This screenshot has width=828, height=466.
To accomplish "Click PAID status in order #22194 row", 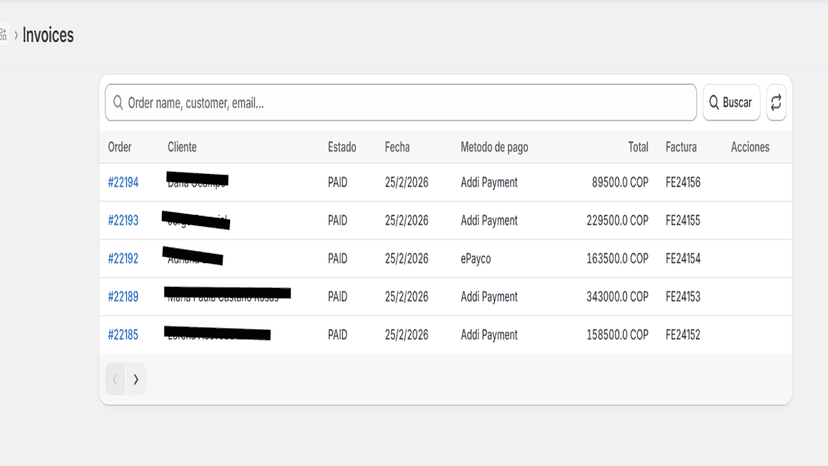I will coord(337,182).
